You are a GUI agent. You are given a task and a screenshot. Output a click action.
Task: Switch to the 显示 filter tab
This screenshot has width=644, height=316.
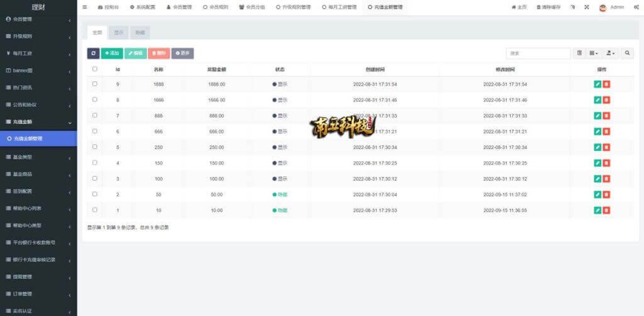118,32
